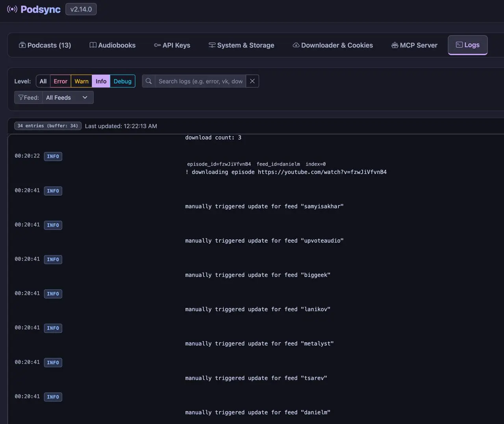Select the "danielm" feed update log line

[258, 412]
